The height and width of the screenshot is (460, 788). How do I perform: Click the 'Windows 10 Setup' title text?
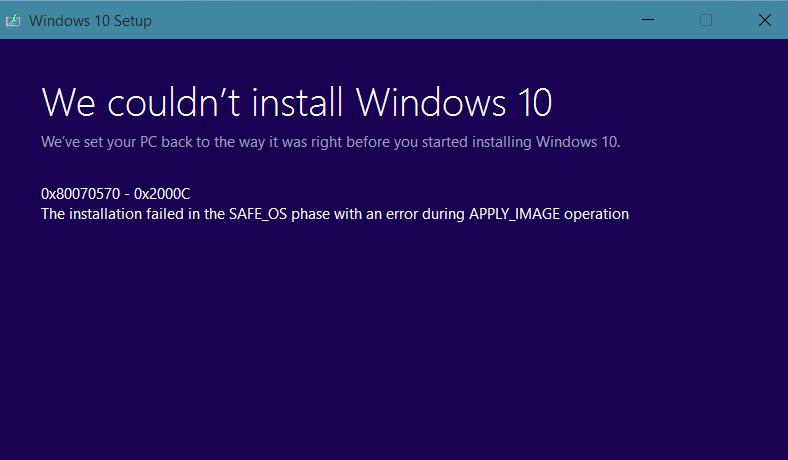coord(90,21)
